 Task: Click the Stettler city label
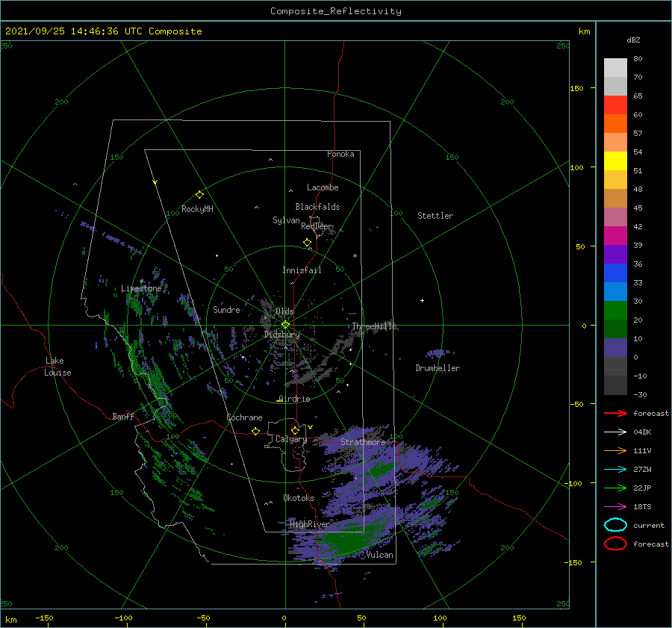[435, 216]
